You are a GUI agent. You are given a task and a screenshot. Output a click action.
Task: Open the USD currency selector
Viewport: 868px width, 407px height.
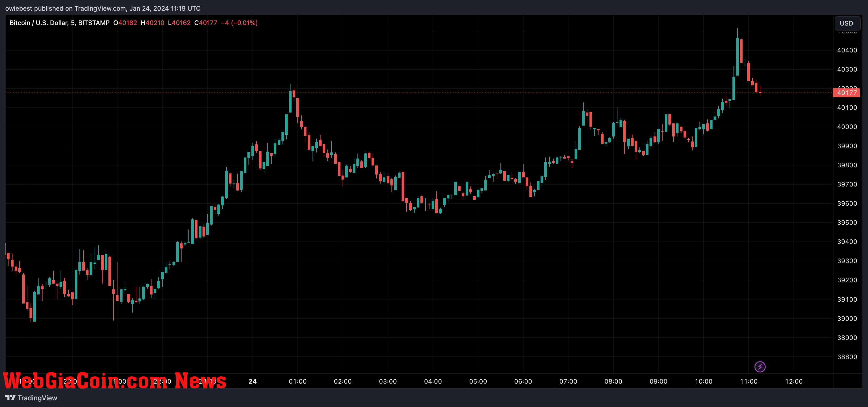click(x=848, y=23)
